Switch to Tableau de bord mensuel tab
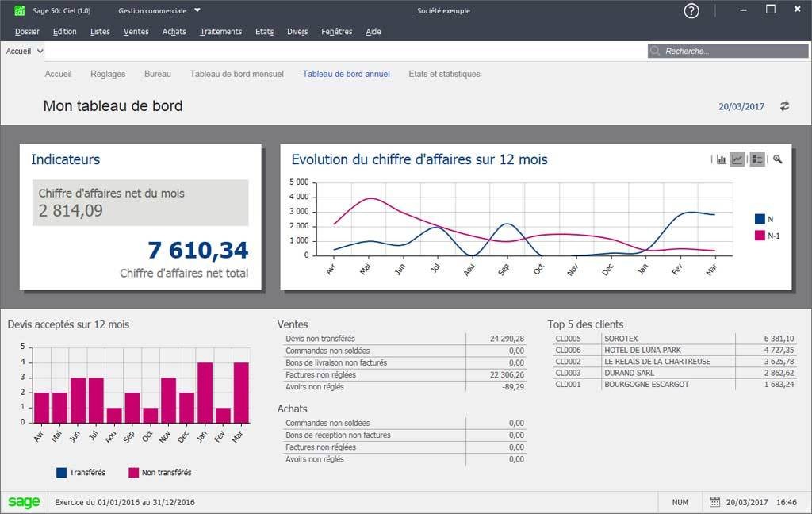This screenshot has height=514, width=812. [236, 74]
